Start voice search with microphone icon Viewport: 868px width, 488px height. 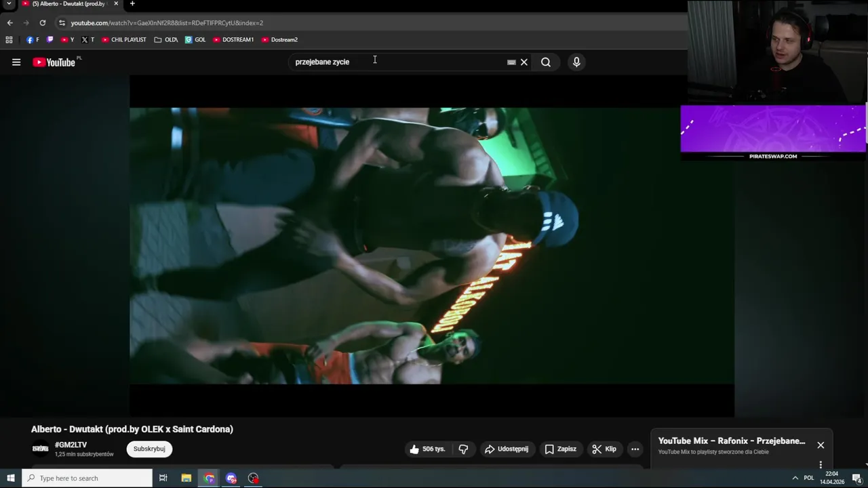coord(576,62)
